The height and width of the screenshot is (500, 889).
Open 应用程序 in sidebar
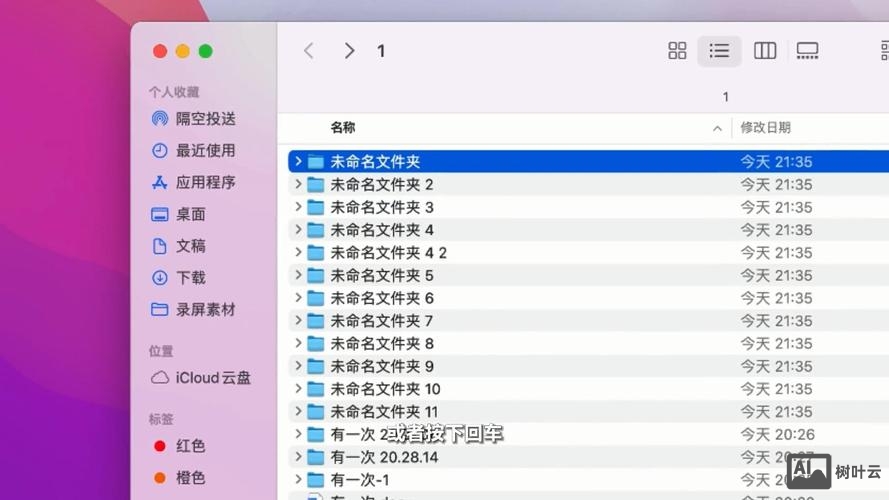(193, 182)
